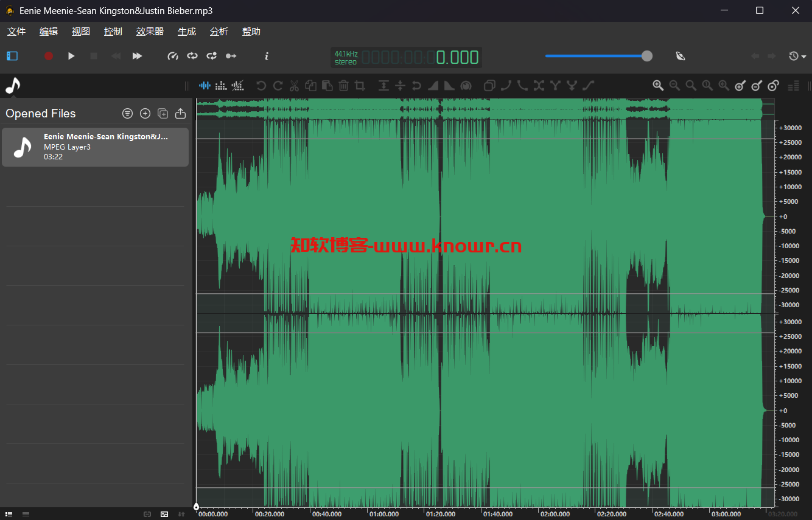Zoom in with the magnifier plus icon
Image resolution: width=812 pixels, height=520 pixels.
(x=658, y=86)
